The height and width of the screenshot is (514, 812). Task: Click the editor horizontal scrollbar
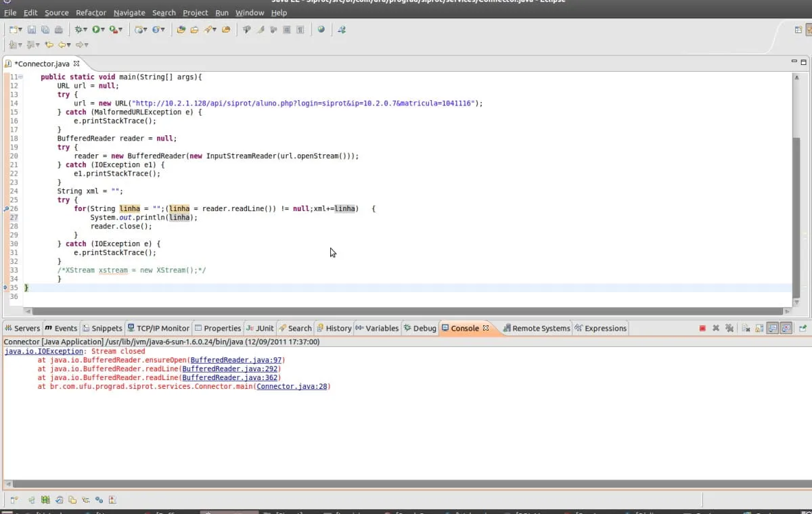coord(406,312)
